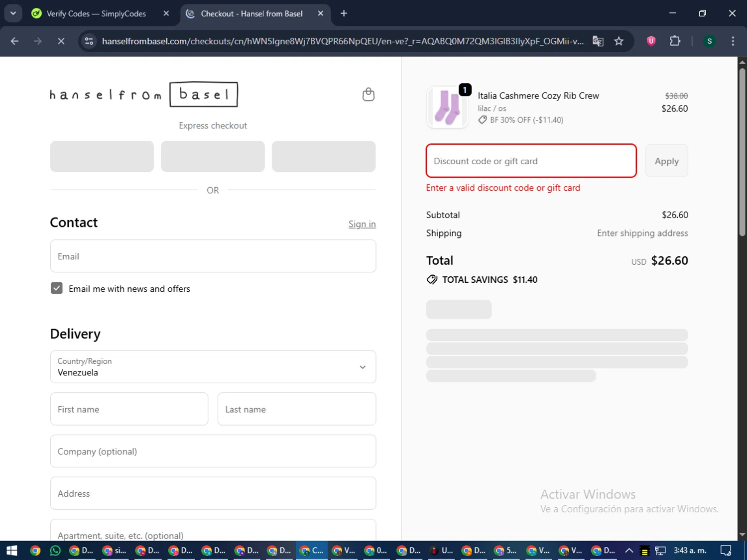747x560 pixels.
Task: Click the Express checkout label
Action: [x=213, y=125]
